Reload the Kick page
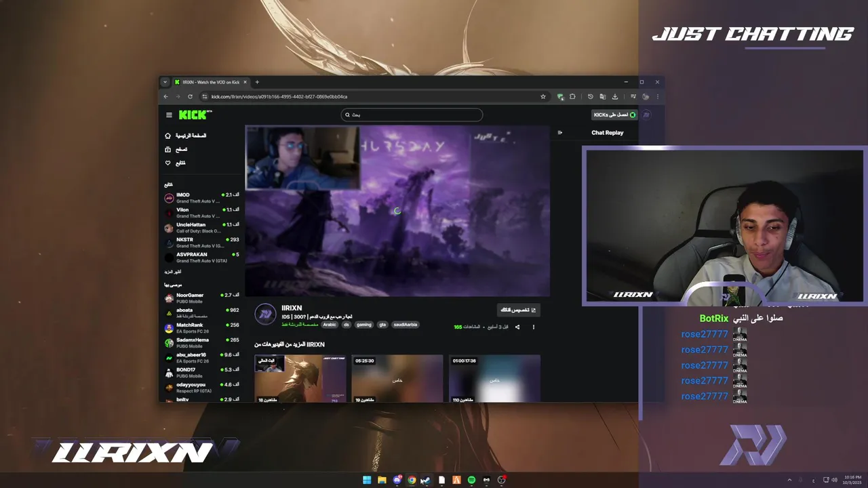The image size is (868, 488). click(190, 96)
